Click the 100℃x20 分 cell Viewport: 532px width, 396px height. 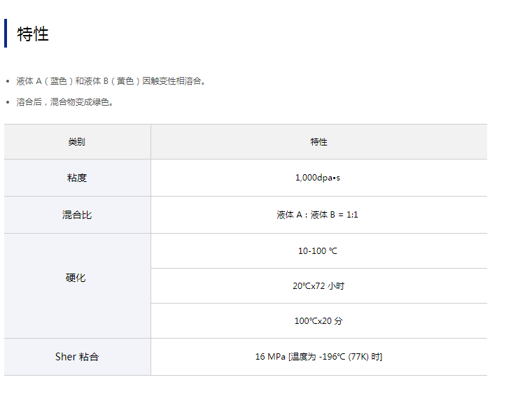[x=318, y=321]
